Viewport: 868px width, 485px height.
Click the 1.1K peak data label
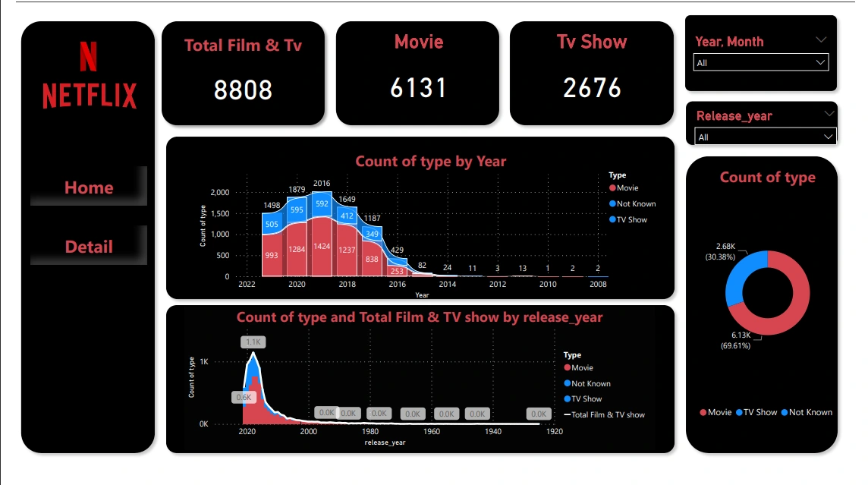tap(253, 342)
